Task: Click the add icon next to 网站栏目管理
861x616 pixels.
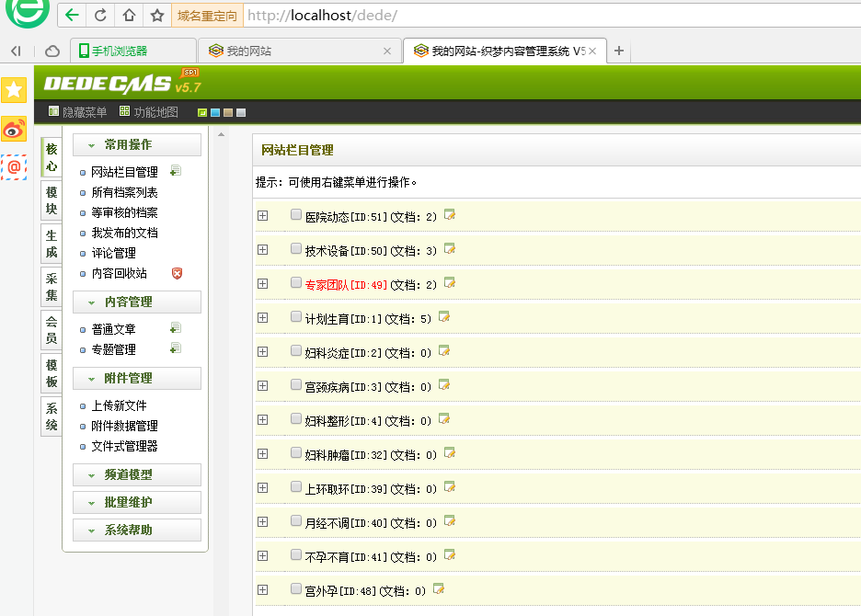Action: coord(176,171)
